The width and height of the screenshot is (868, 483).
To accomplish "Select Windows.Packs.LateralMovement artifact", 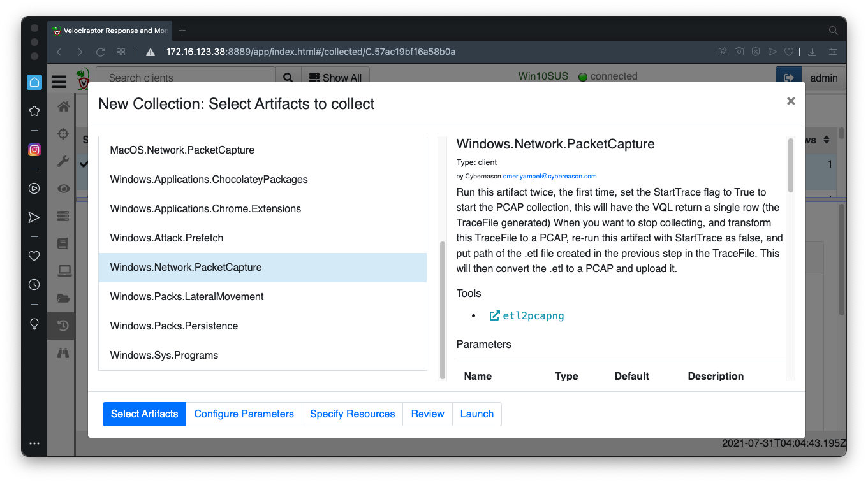I will tap(187, 296).
